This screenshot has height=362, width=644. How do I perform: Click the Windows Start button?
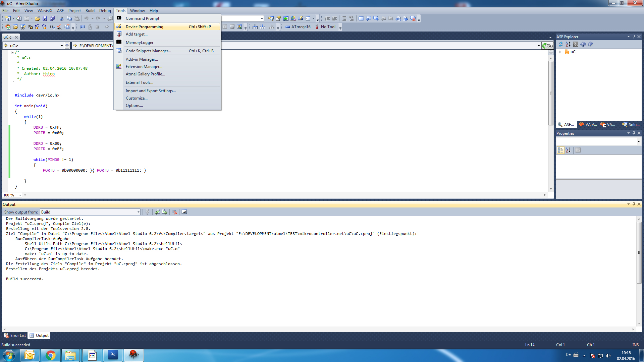click(9, 355)
